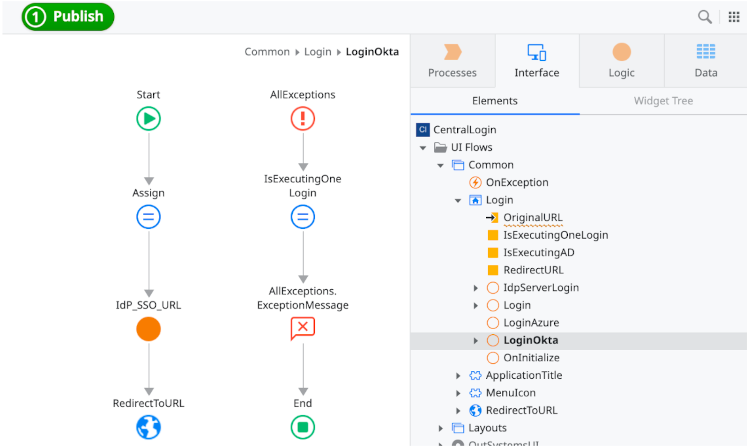Screen dimensions: 750x447
Task: Click the OnException lightning icon
Action: point(475,182)
